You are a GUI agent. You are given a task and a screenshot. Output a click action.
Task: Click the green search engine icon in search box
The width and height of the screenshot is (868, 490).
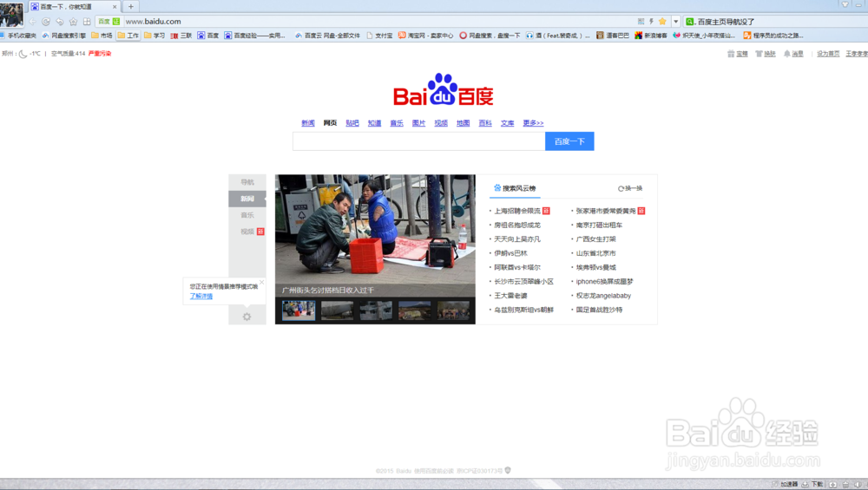point(690,22)
